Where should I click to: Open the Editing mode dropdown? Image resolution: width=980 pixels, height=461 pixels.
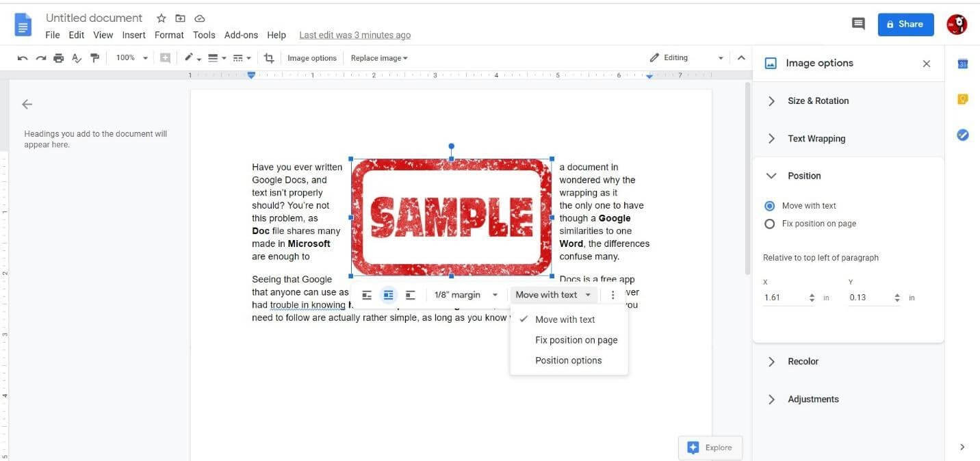click(686, 58)
